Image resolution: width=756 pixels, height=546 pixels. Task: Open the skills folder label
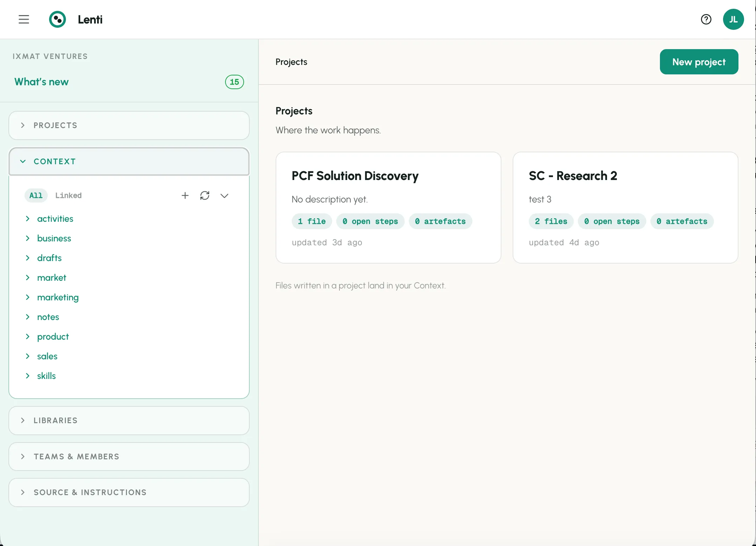46,376
